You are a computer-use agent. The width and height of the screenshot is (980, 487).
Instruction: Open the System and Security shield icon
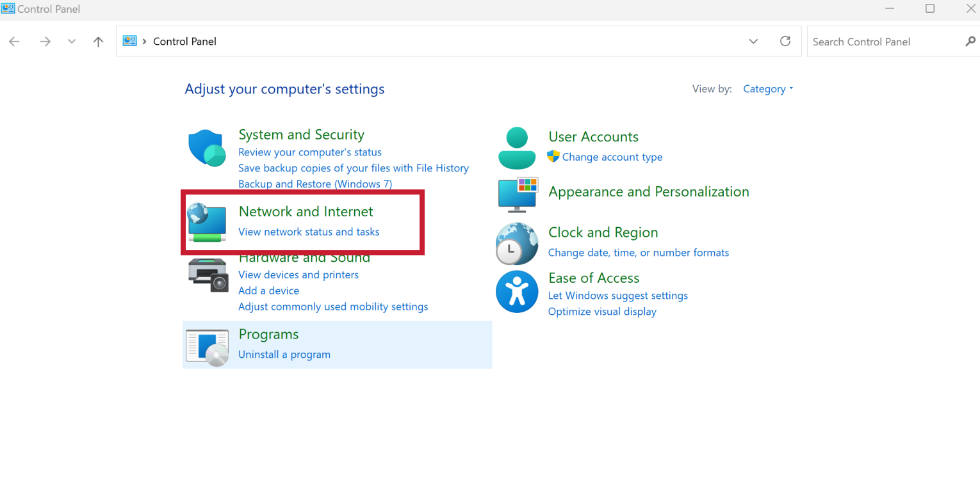[x=207, y=148]
